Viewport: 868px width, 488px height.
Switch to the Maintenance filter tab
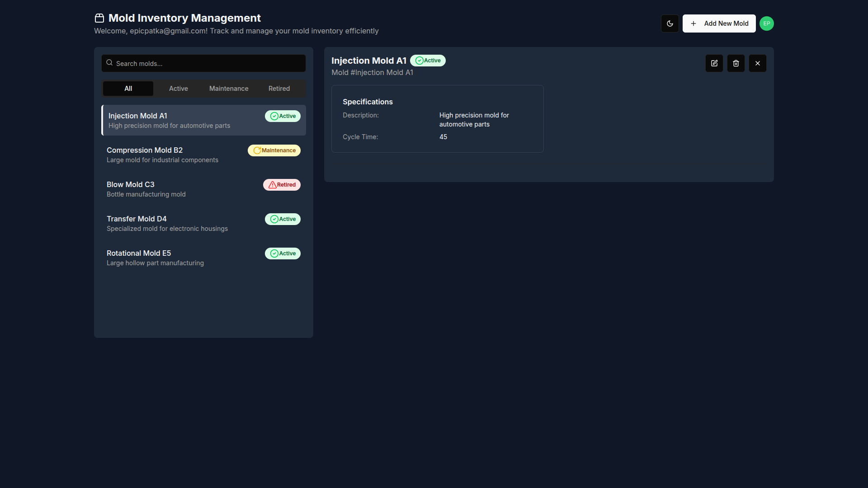coord(229,89)
